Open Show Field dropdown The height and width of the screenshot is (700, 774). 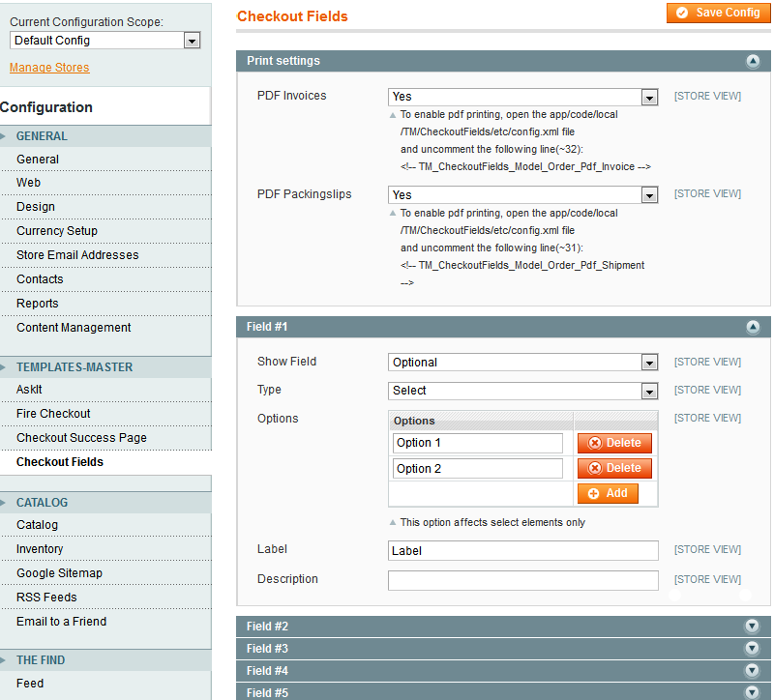click(x=522, y=363)
